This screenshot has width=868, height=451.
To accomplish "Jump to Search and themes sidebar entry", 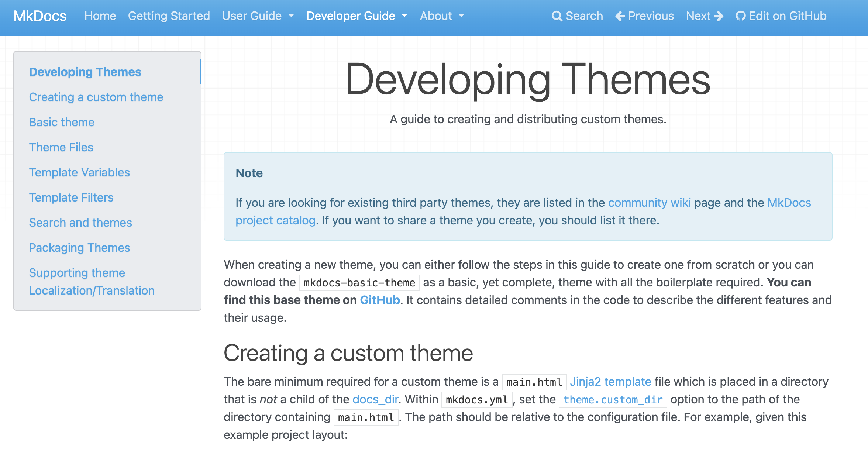I will [x=80, y=223].
